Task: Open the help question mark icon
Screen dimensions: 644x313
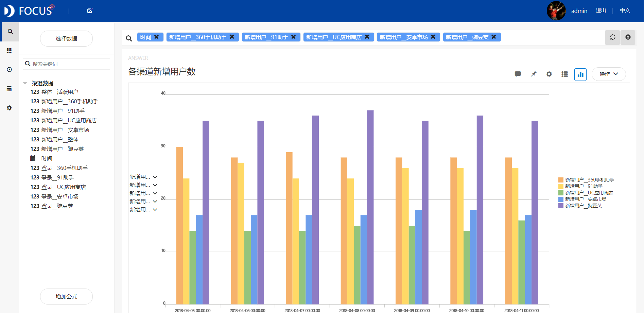Action: (628, 37)
